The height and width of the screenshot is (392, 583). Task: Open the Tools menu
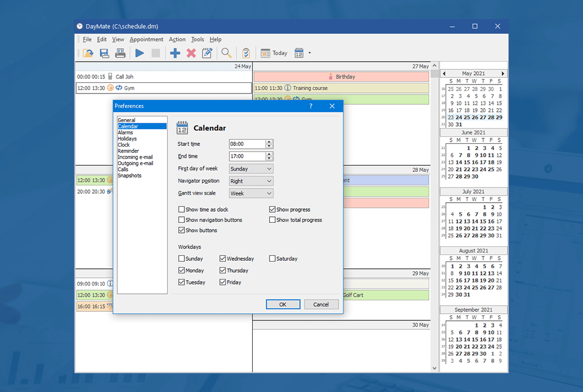197,39
